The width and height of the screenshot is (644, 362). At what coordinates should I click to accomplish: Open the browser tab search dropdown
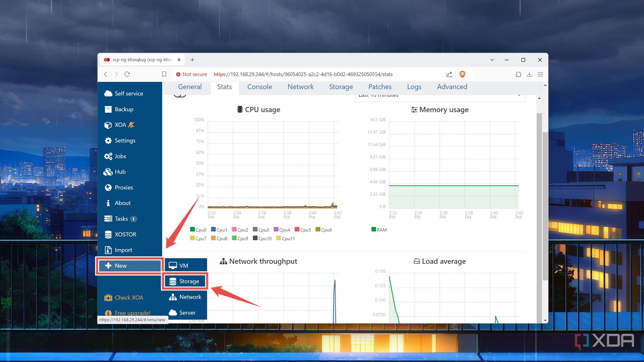[x=492, y=60]
